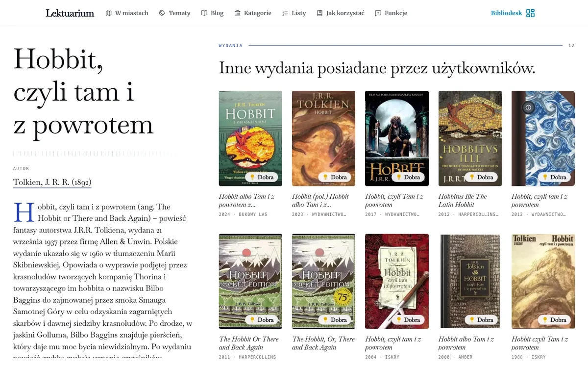Click the open-book icon beside Blog

pyautogui.click(x=204, y=13)
